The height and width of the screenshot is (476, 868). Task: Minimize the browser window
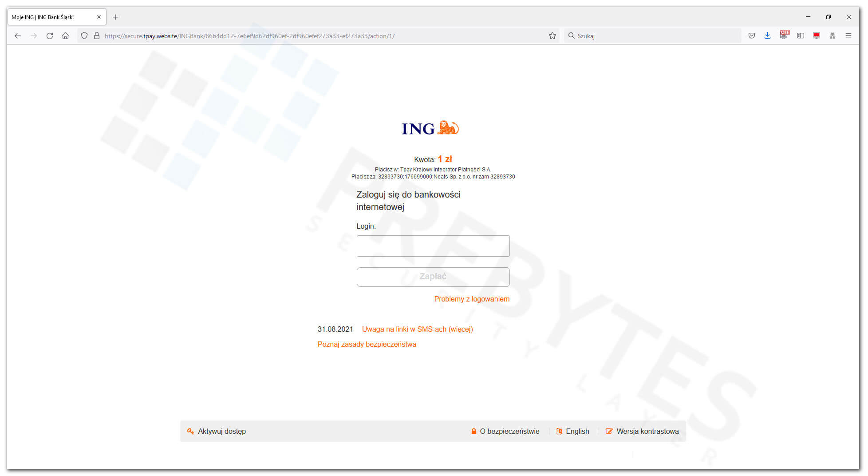808,17
